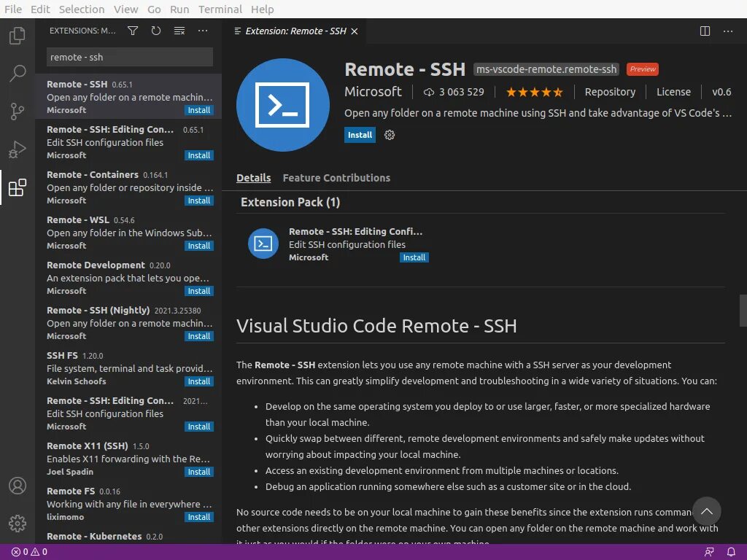The height and width of the screenshot is (560, 747).
Task: Open the Source Control view
Action: [18, 112]
